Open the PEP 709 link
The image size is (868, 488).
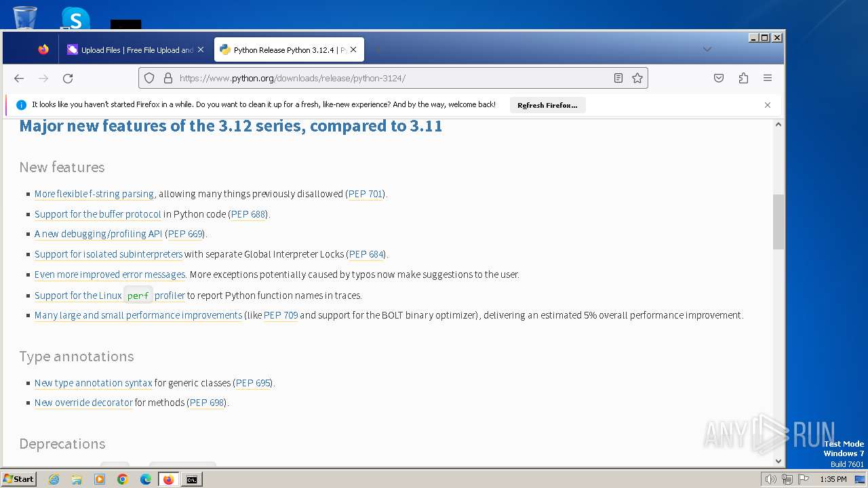[281, 315]
